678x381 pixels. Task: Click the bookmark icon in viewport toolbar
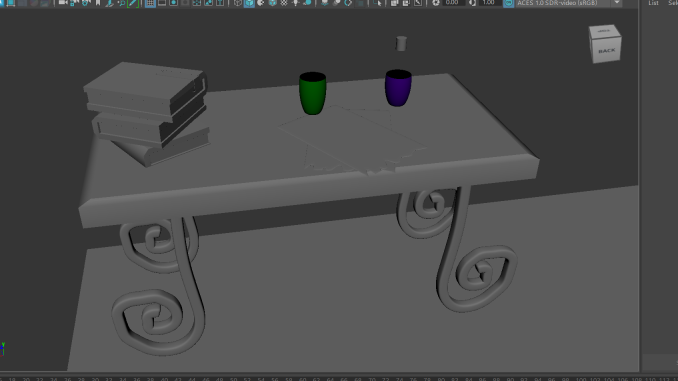[98, 3]
